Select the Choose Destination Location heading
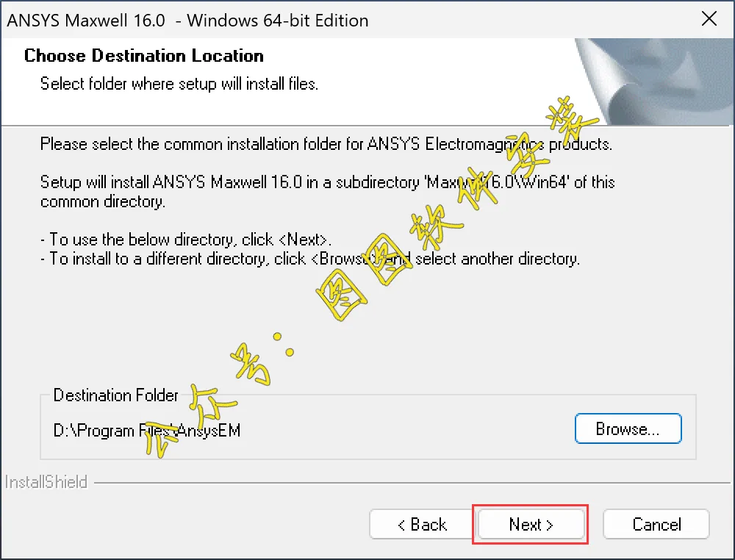Viewport: 735px width, 560px height. [144, 56]
